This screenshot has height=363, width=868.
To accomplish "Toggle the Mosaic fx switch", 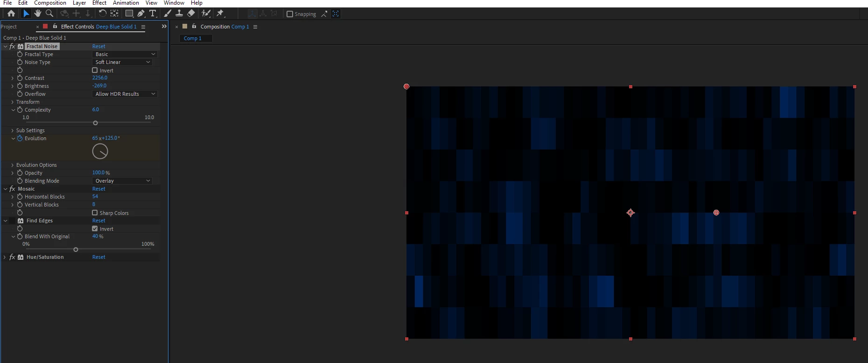I will coord(12,189).
